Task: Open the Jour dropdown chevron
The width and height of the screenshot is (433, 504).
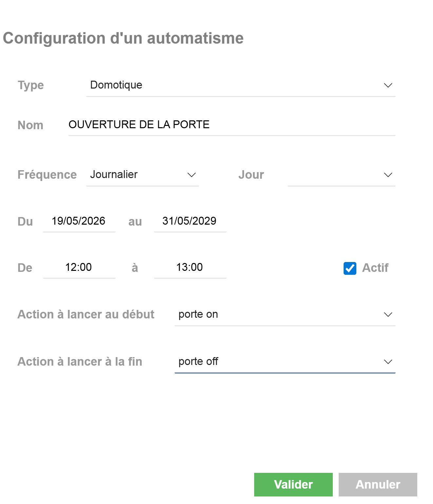Action: click(x=388, y=175)
